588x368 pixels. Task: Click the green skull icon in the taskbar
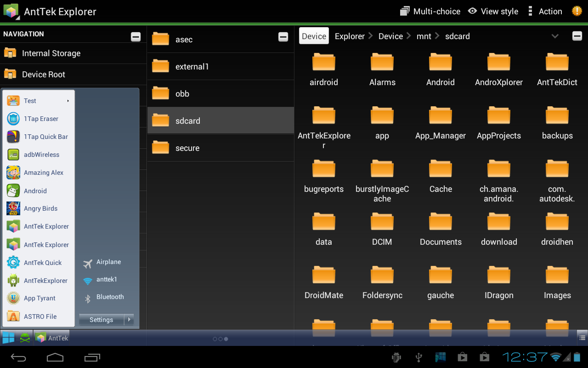tap(25, 338)
